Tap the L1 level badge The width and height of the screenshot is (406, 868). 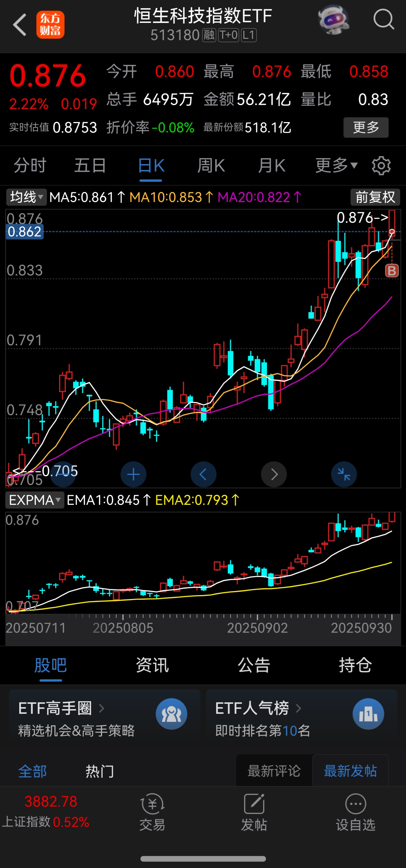[x=249, y=35]
